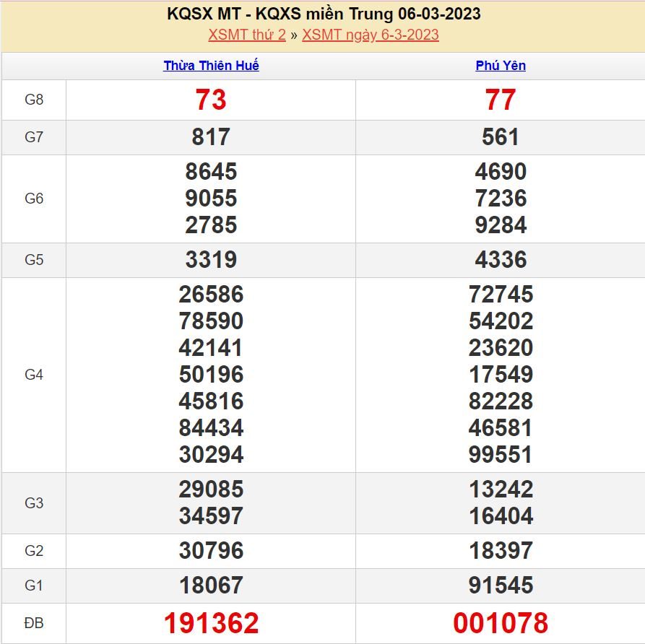This screenshot has height=644, width=645.
Task: Select G6 number 9055
Action: (211, 199)
